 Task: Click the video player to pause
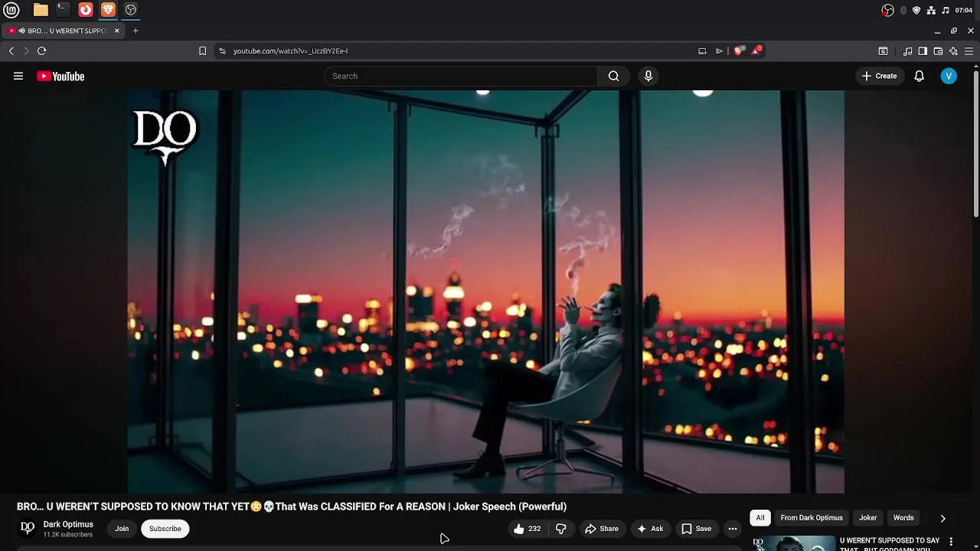click(486, 292)
